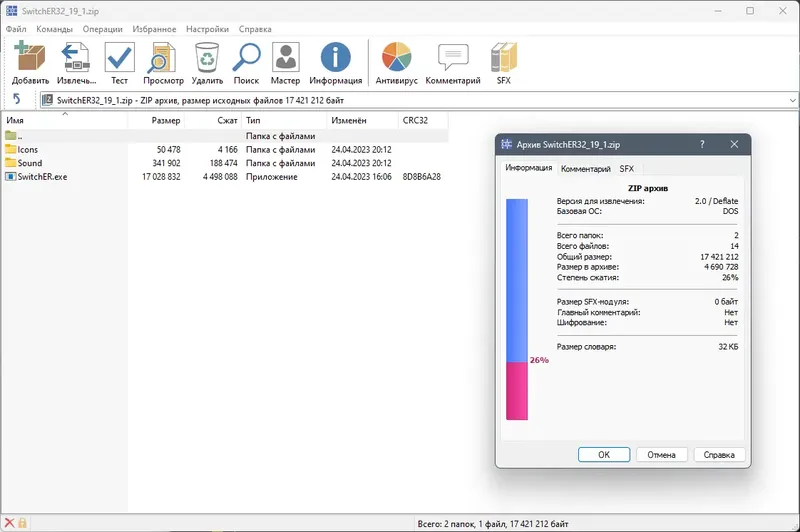
Task: Sort by the Изменён column header
Action: click(x=362, y=120)
